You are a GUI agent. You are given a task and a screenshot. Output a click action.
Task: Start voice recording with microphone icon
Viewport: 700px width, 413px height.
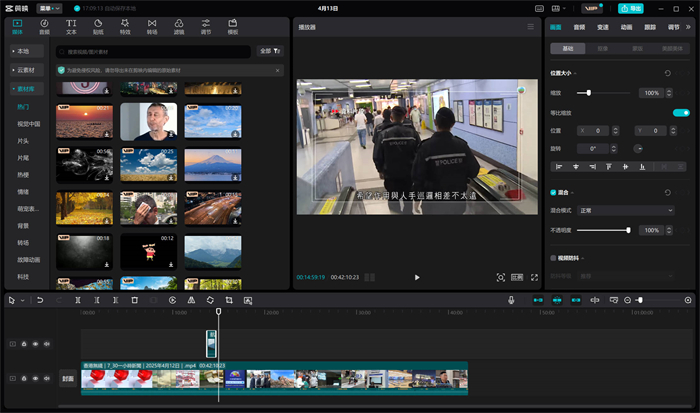(x=511, y=300)
